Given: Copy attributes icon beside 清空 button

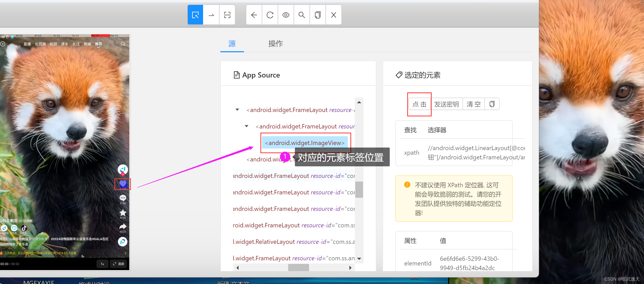Looking at the screenshot, I should 492,104.
